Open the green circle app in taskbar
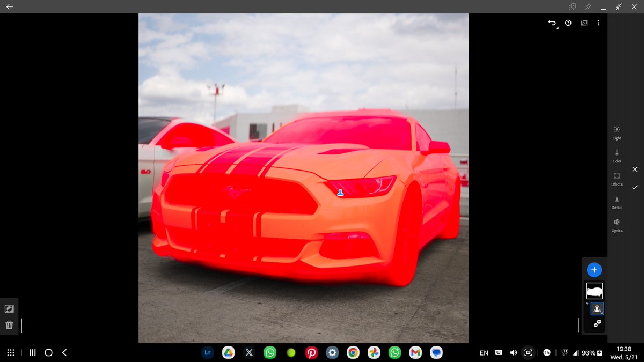This screenshot has width=644, height=362. point(291,353)
